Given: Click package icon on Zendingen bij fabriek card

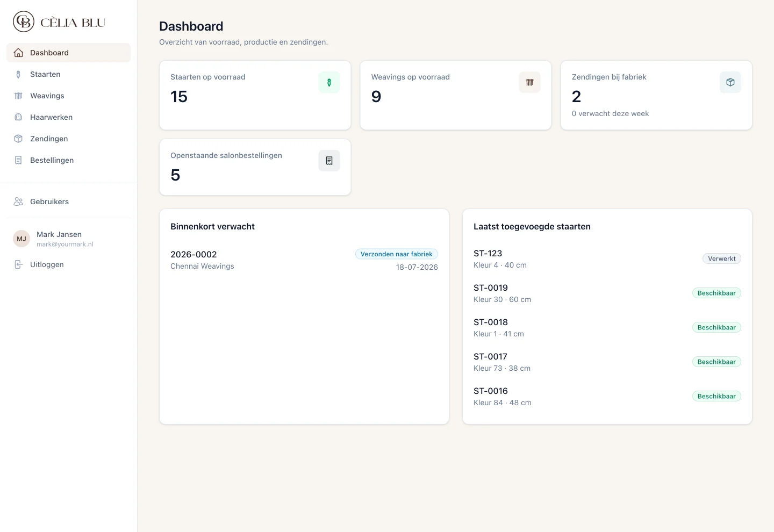Looking at the screenshot, I should [730, 82].
